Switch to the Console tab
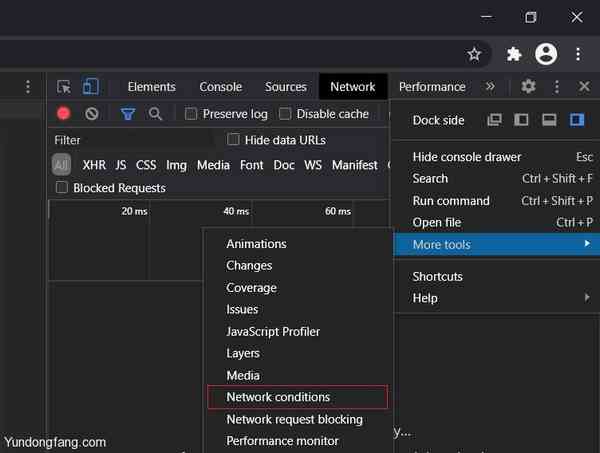Screen dimensions: 600x453 [x=220, y=87]
